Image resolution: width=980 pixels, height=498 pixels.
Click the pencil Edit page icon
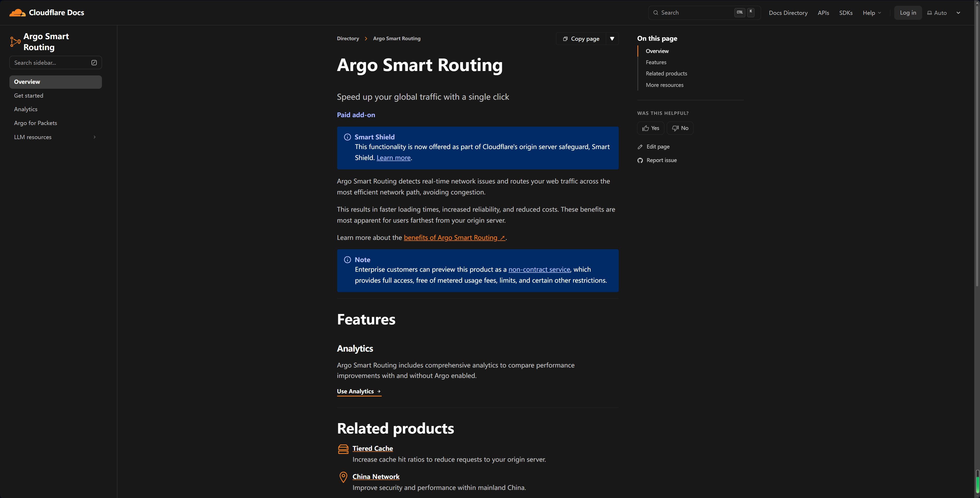click(x=640, y=147)
